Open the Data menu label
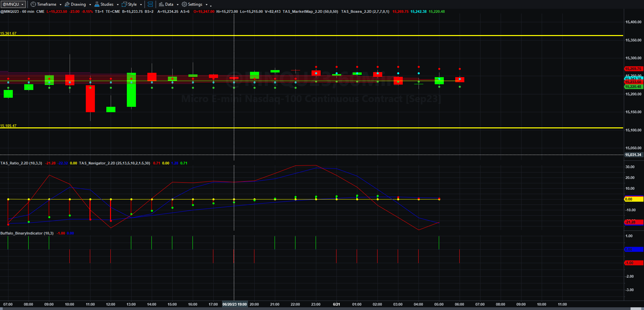The image size is (644, 310). tap(169, 4)
